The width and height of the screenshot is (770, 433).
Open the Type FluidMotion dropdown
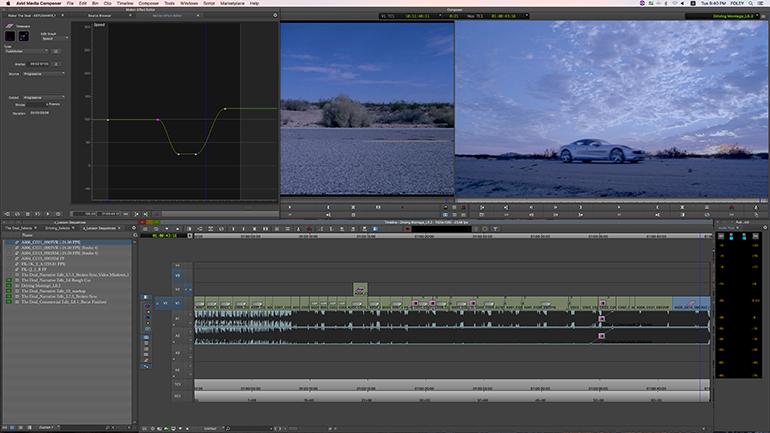pos(27,51)
